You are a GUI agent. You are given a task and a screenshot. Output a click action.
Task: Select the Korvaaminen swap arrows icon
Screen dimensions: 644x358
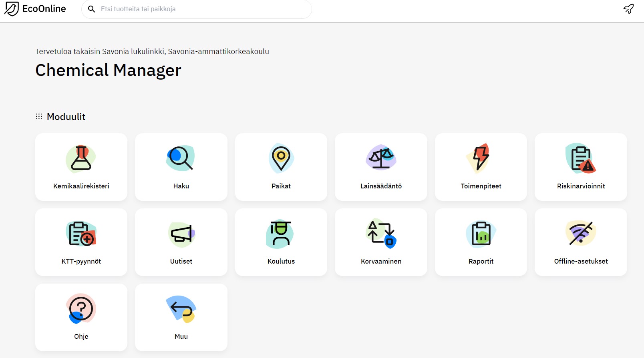pos(381,234)
